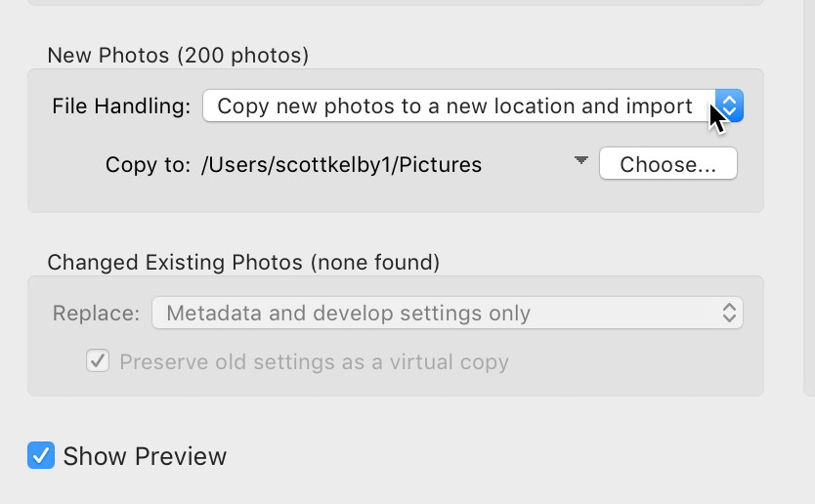Select 'Copy new photos to a new location' entry
The width and height of the screenshot is (815, 504).
[454, 105]
